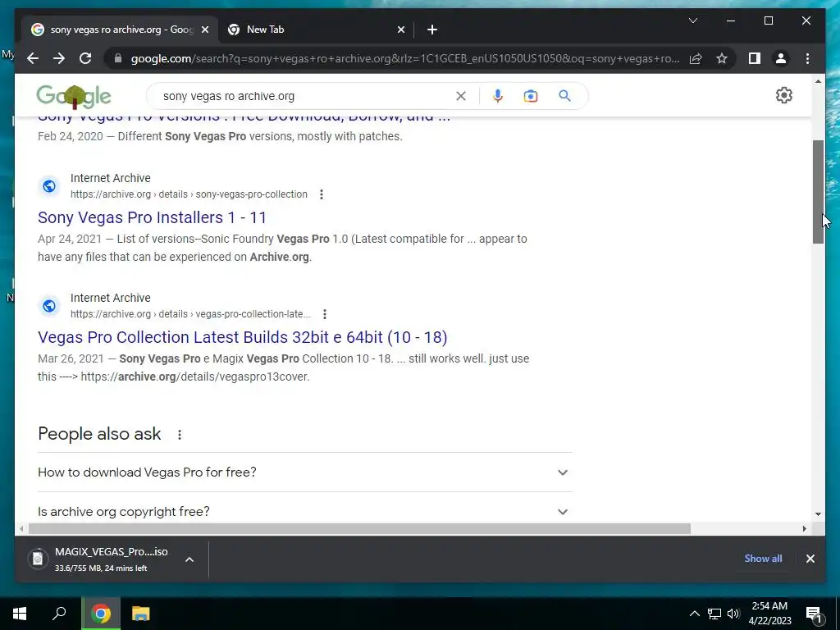Show hidden system tray icons
This screenshot has width=840, height=630.
(694, 614)
